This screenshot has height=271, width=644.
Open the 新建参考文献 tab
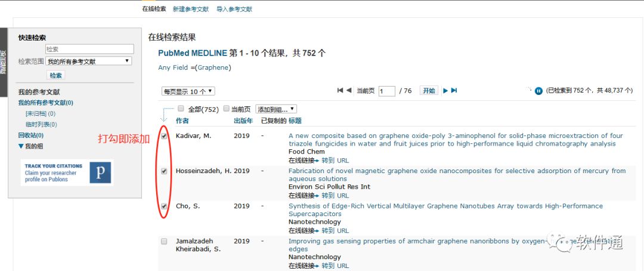(x=191, y=9)
